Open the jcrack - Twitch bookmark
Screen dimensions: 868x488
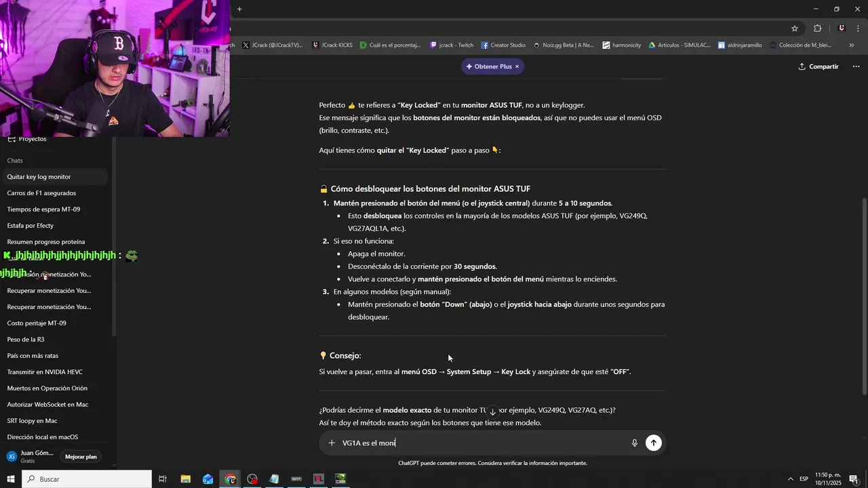pyautogui.click(x=452, y=45)
